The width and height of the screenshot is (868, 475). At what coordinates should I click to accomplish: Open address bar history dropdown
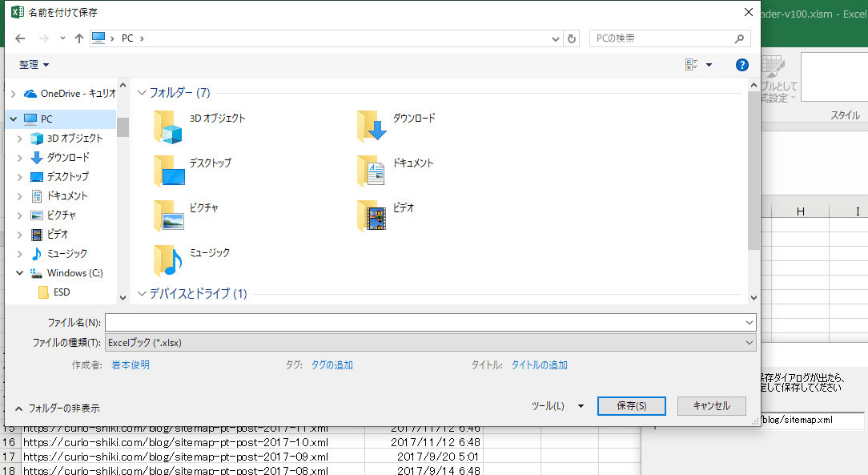555,38
